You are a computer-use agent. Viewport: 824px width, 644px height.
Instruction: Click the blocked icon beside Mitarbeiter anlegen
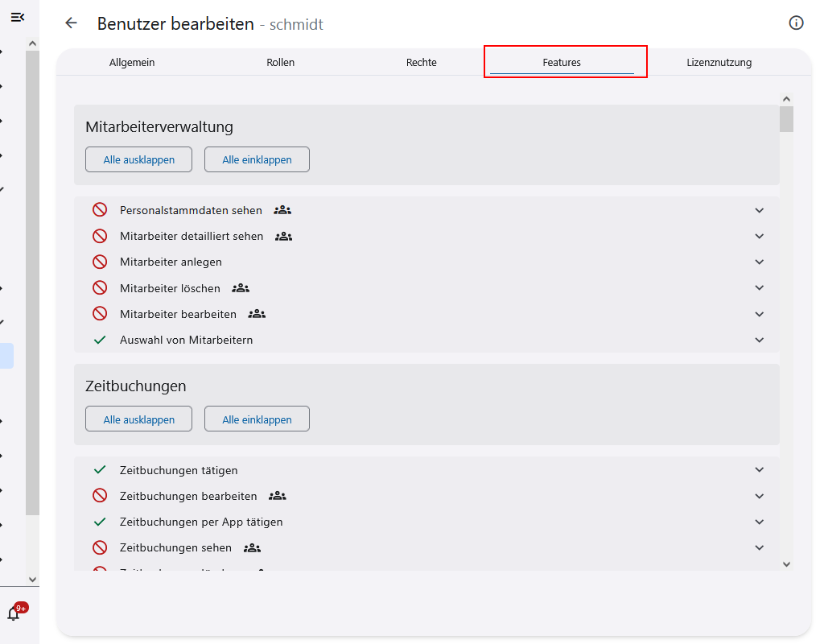coord(100,261)
